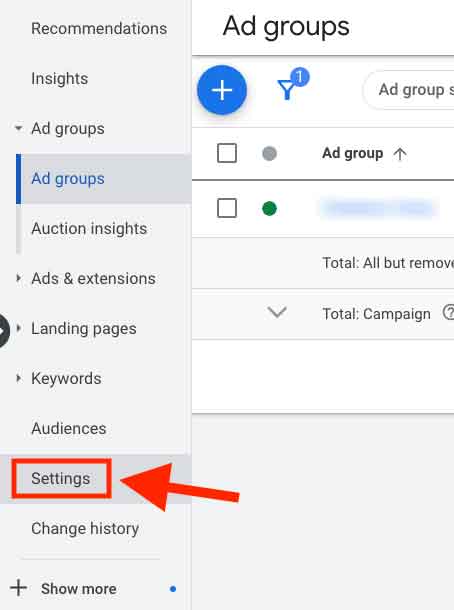Open Change history in the sidebar

pyautogui.click(x=85, y=528)
